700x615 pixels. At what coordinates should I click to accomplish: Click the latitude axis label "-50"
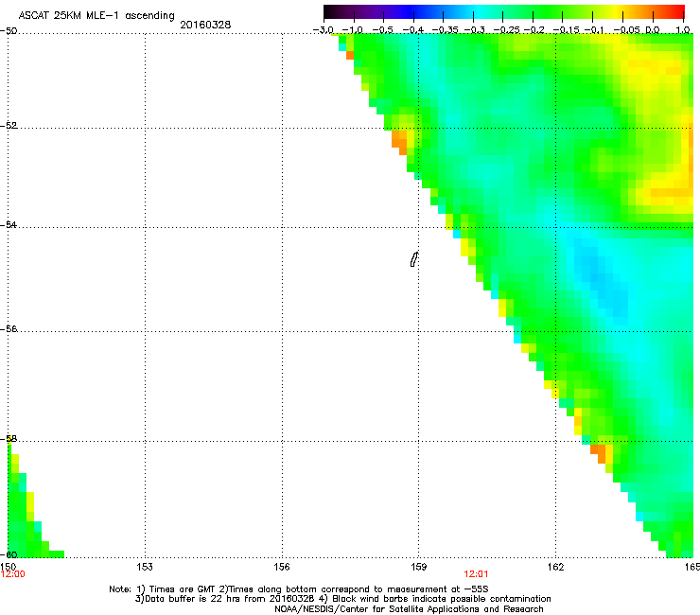[x=9, y=31]
